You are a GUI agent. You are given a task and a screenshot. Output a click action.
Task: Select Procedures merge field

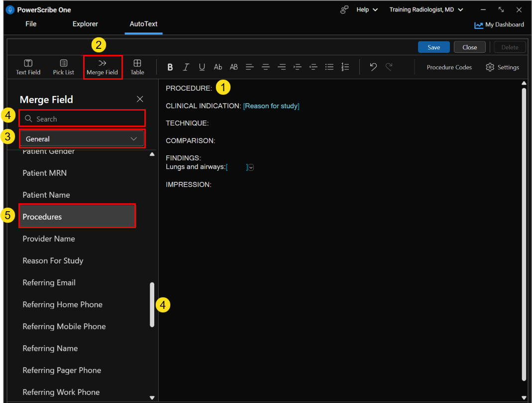pyautogui.click(x=77, y=217)
